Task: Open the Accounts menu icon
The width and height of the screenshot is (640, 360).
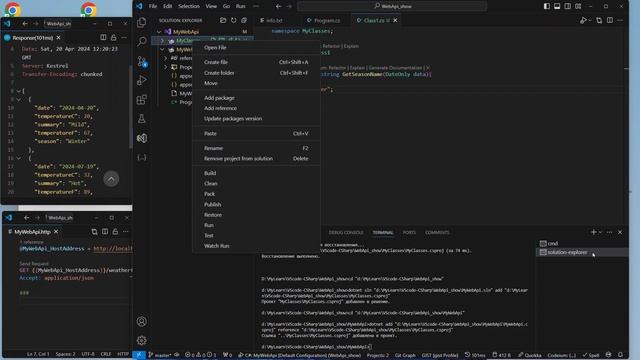Action: click(x=142, y=322)
